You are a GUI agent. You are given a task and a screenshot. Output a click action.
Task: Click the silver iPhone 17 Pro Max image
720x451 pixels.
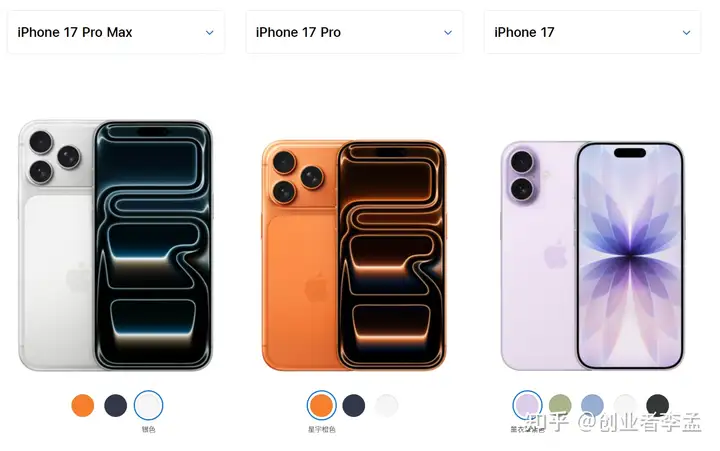[x=116, y=245]
